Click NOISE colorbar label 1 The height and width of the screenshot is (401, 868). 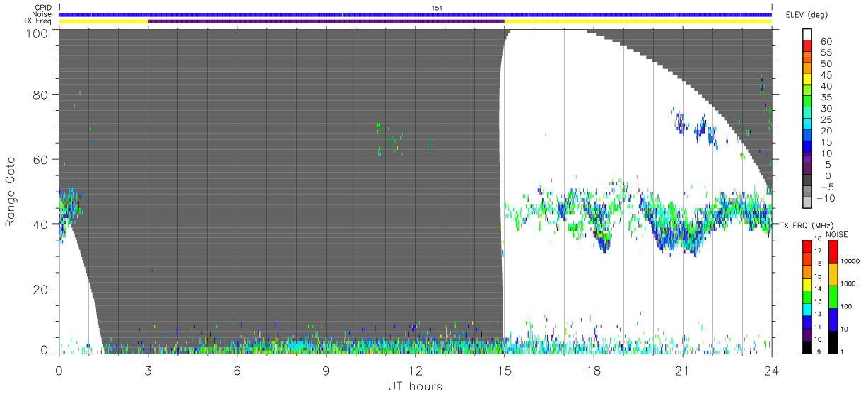point(842,351)
